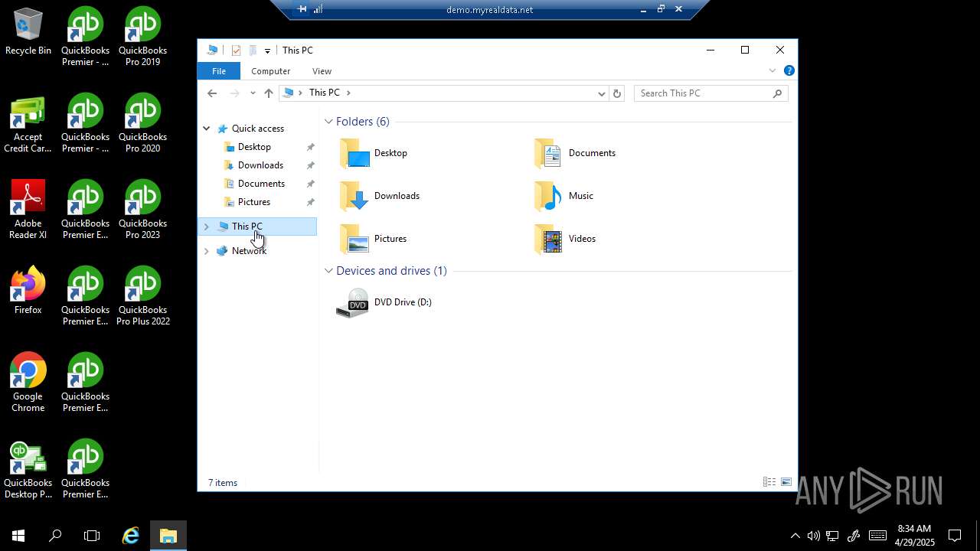Select the QuickBooks Pro Plus 2022 shortcut
This screenshot has width=980, height=551.
coord(143,296)
